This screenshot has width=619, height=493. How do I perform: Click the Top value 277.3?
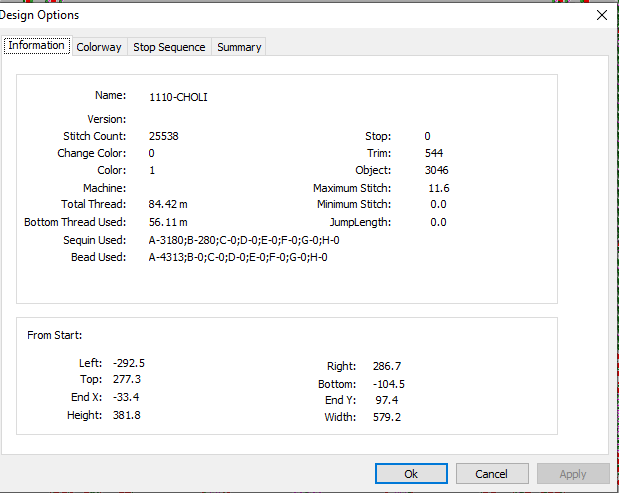pos(127,379)
